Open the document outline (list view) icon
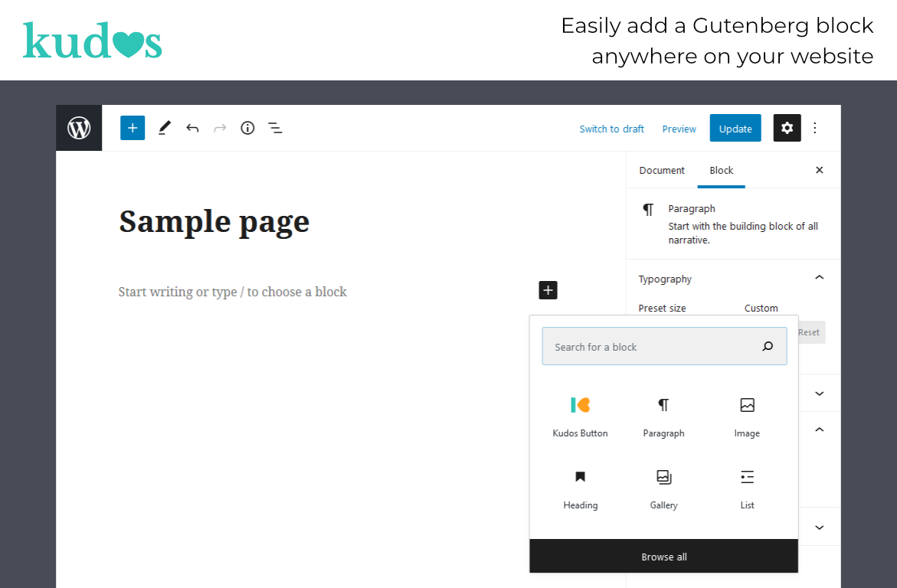Image resolution: width=897 pixels, height=588 pixels. click(x=275, y=128)
